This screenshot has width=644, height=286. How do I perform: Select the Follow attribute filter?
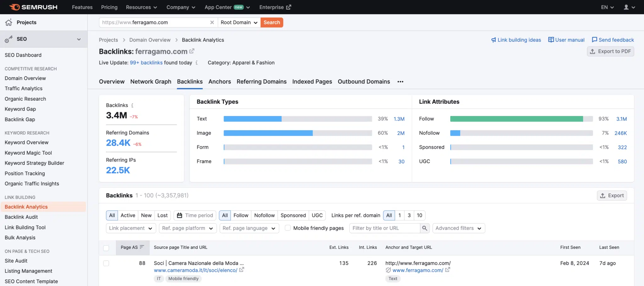coord(241,215)
